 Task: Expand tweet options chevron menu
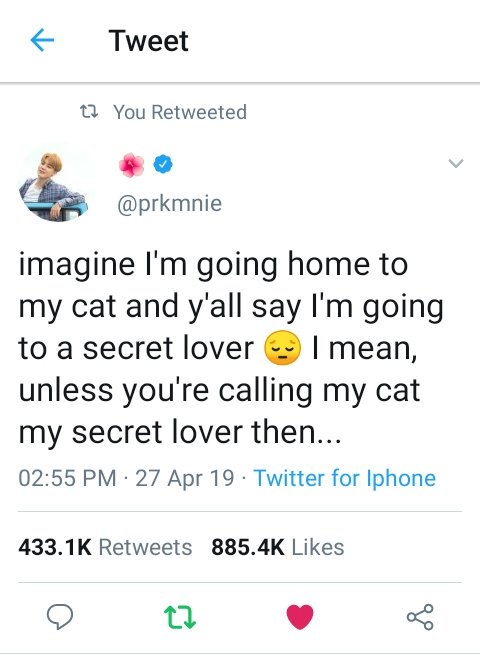455,163
